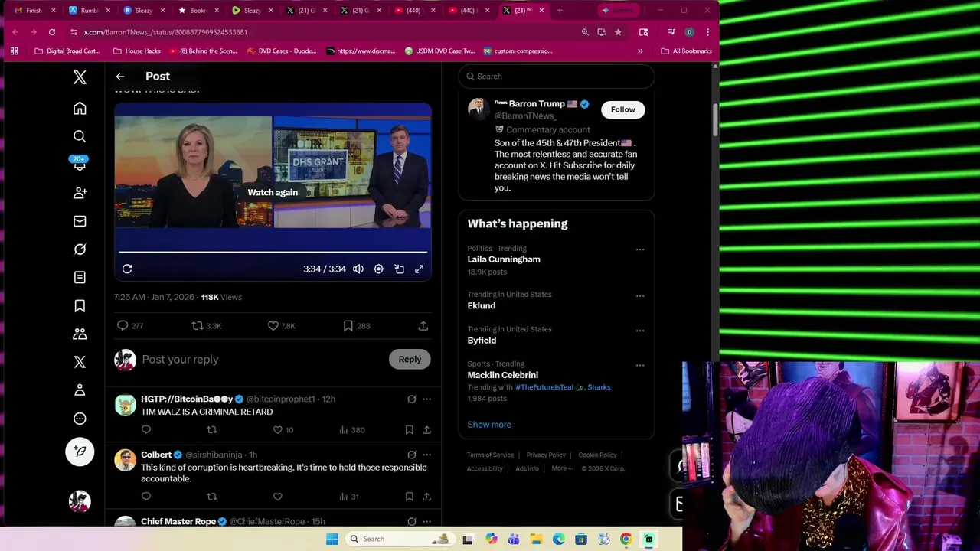Viewport: 980px width, 551px height.
Task: Open more menu on bitcoinprophet1 reply
Action: click(426, 399)
